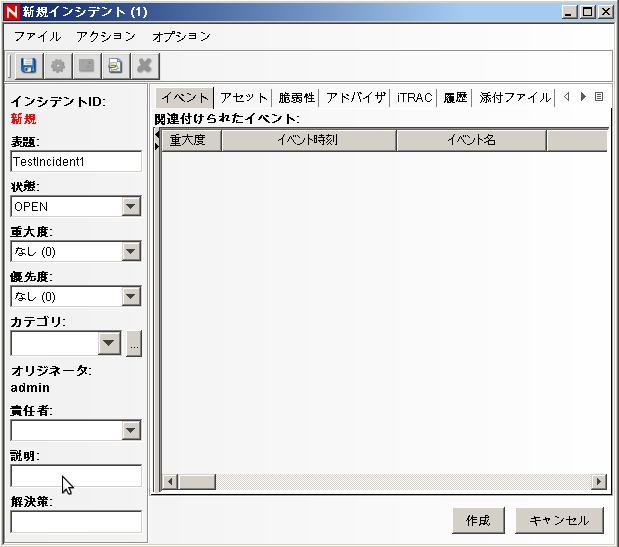Open the 状態 dropdown showing OPEN

coord(130,207)
